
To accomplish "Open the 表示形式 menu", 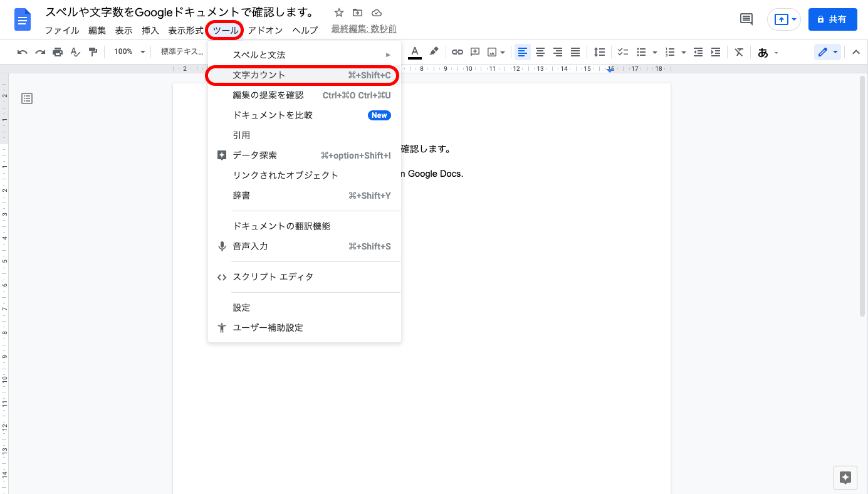I will point(186,30).
